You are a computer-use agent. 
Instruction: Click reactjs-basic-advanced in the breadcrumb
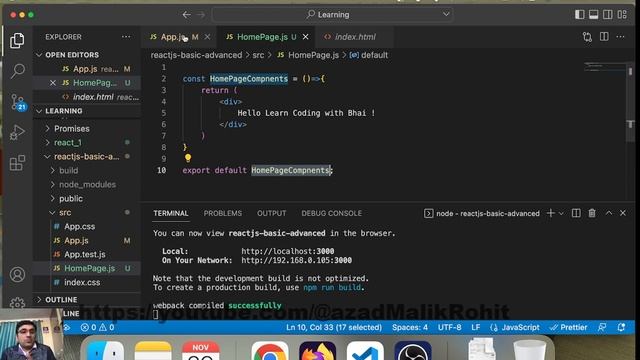pos(196,55)
